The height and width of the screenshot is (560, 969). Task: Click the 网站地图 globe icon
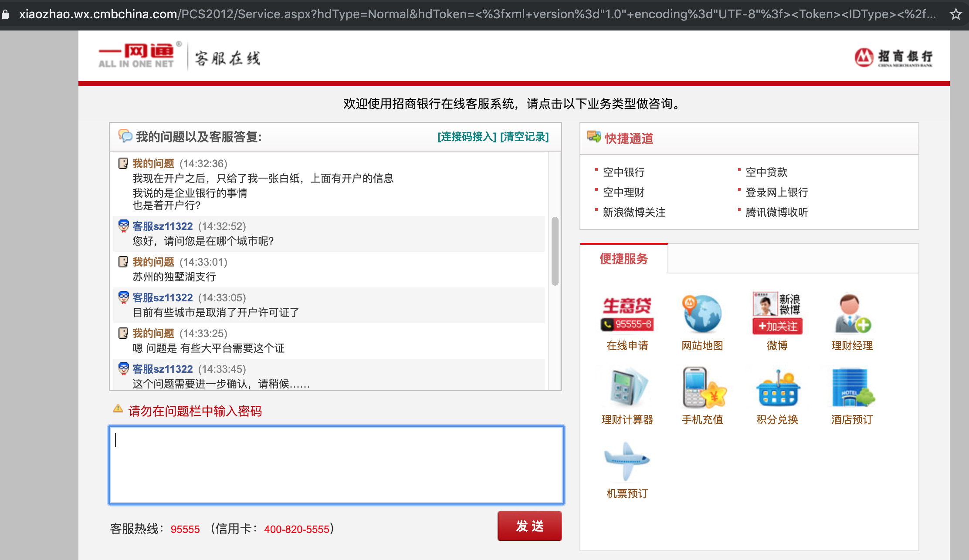point(702,314)
